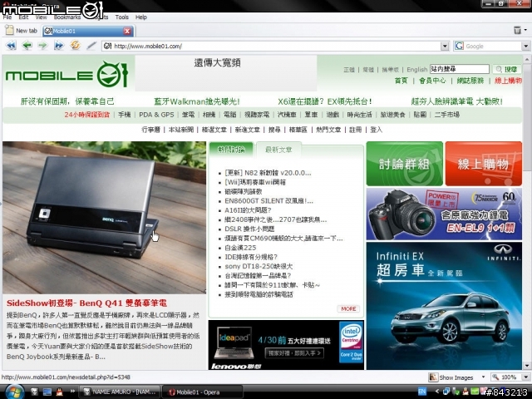Click the MORE button under the discussion list
The width and height of the screenshot is (532, 399).
[348, 308]
